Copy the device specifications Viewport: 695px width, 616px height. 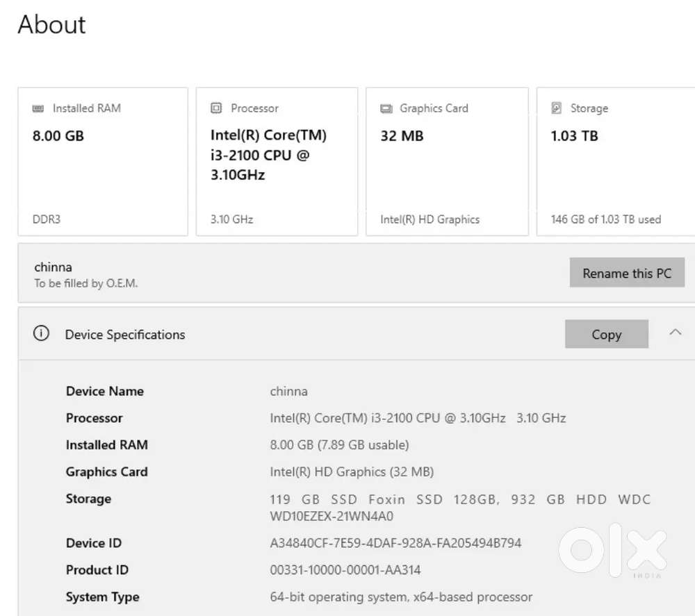click(606, 335)
